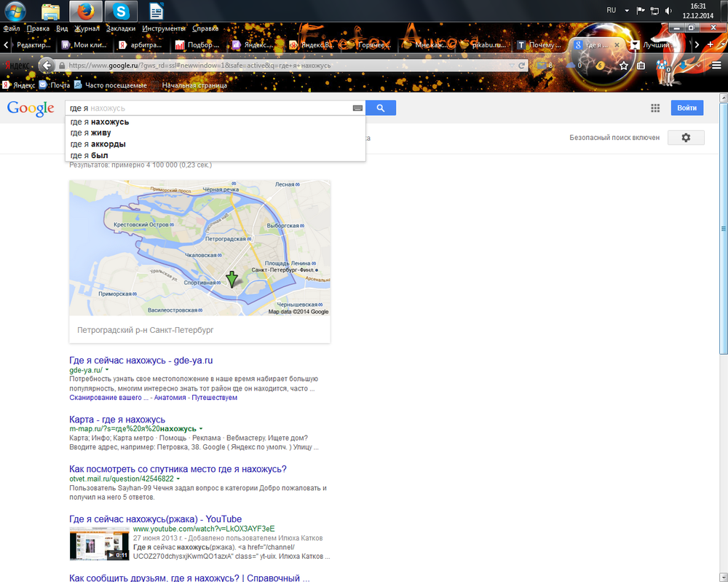The width and height of the screenshot is (728, 582).
Task: Open the Google apps grid
Action: point(655,109)
